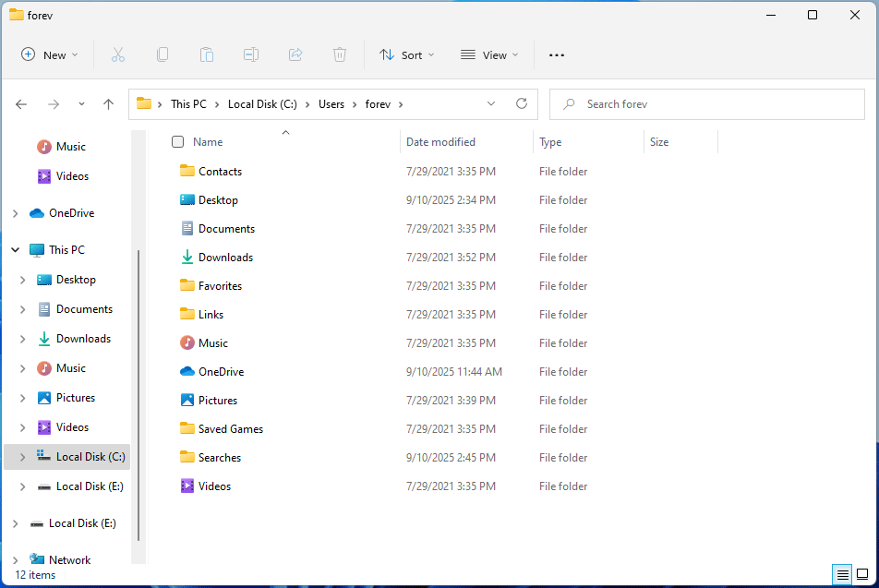Click the Copy icon in toolbar

point(163,55)
